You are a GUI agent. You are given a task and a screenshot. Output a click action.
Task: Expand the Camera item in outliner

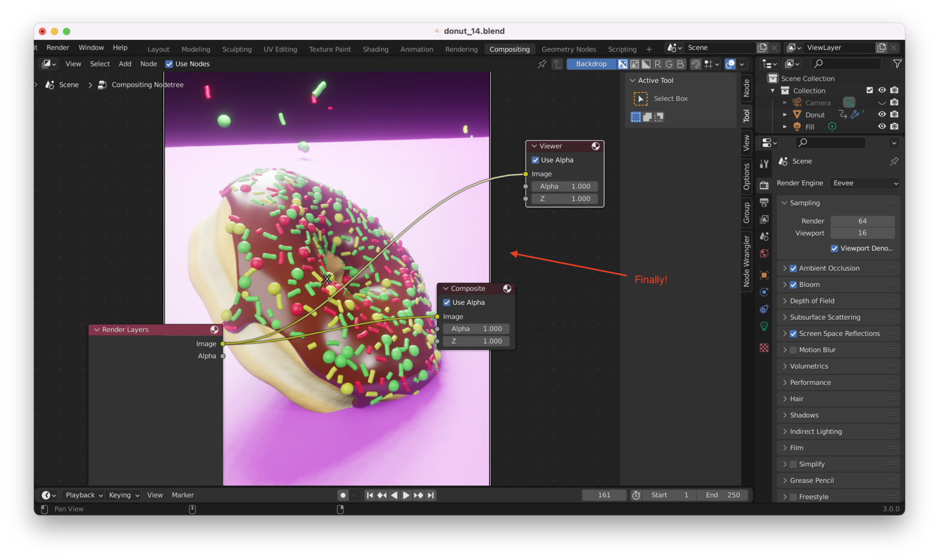coord(785,103)
